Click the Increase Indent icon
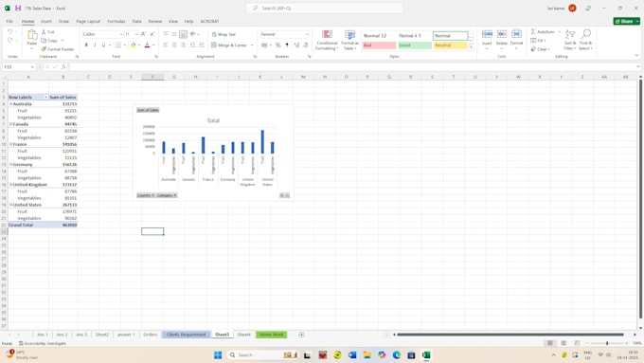This screenshot has height=363, width=644. 201,45
